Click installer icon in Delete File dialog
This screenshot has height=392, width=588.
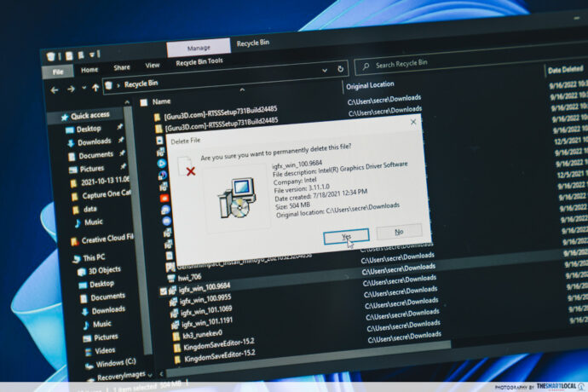pyautogui.click(x=237, y=199)
